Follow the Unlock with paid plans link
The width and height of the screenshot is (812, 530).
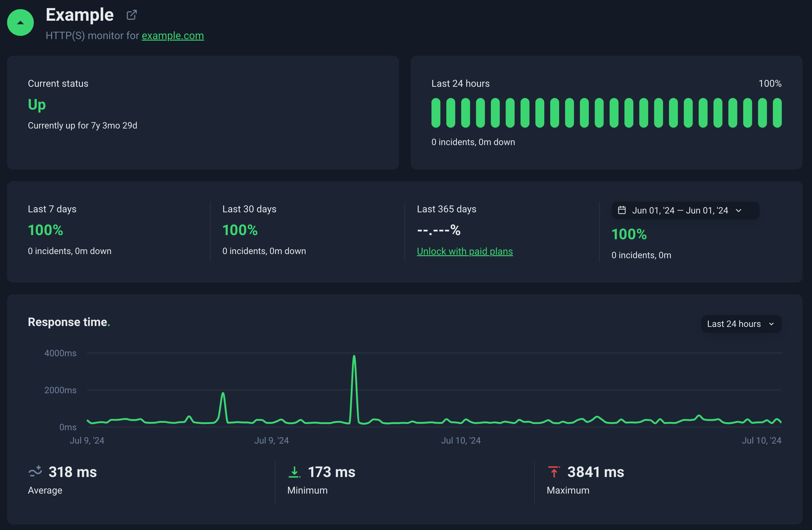pos(465,251)
